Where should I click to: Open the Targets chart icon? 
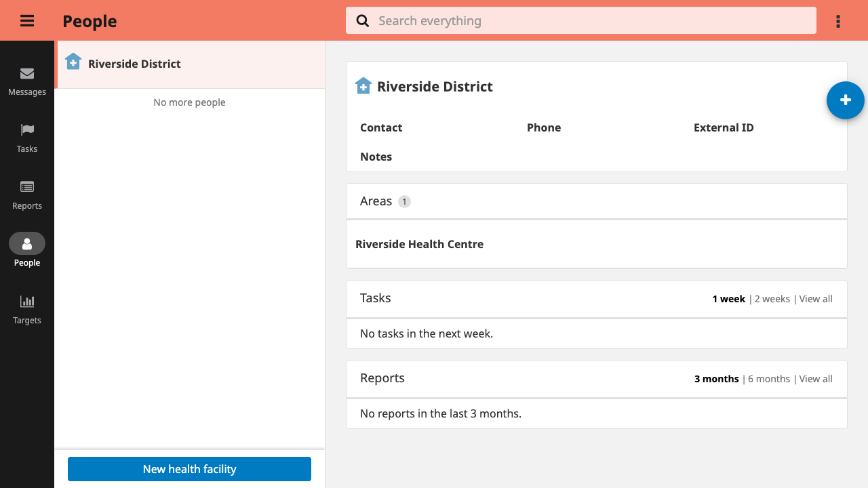27,302
